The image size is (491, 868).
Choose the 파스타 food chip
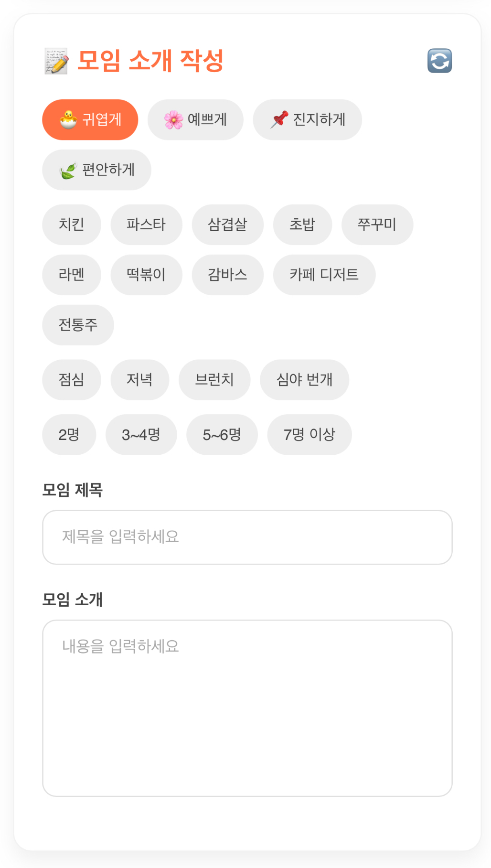[146, 225]
